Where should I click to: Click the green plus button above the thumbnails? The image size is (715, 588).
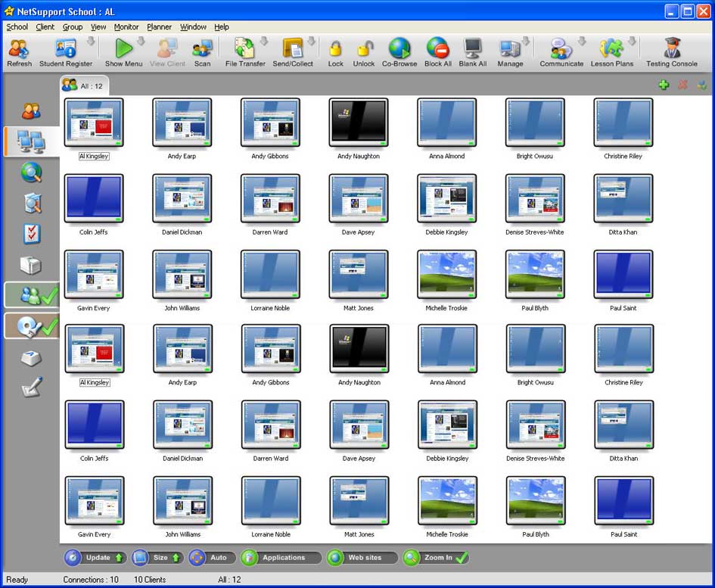pos(664,85)
